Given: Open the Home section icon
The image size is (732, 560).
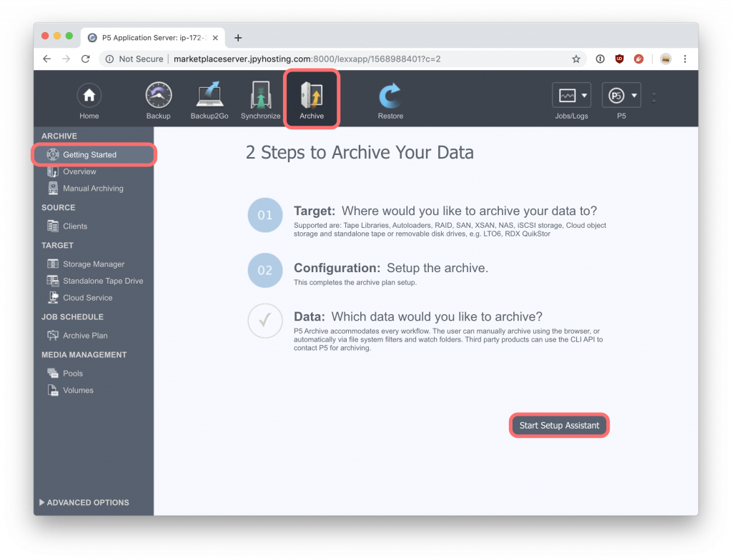Looking at the screenshot, I should (x=89, y=95).
